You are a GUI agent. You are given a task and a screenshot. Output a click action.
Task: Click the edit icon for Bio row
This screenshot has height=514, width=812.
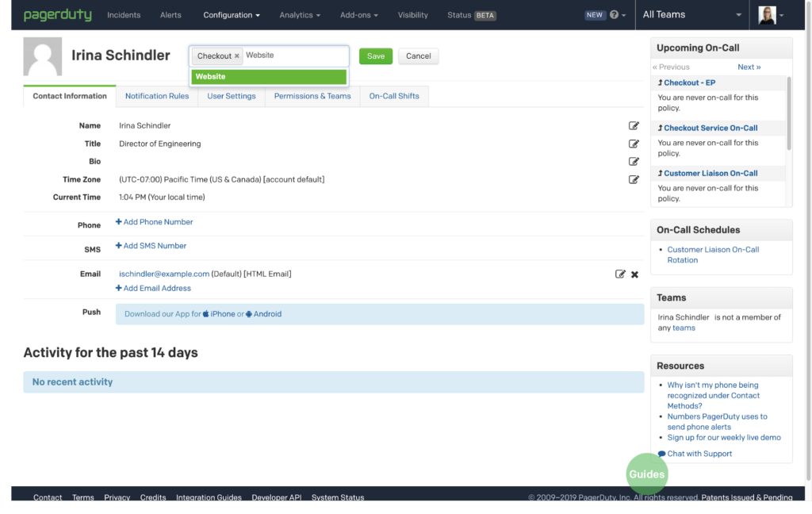click(x=634, y=162)
